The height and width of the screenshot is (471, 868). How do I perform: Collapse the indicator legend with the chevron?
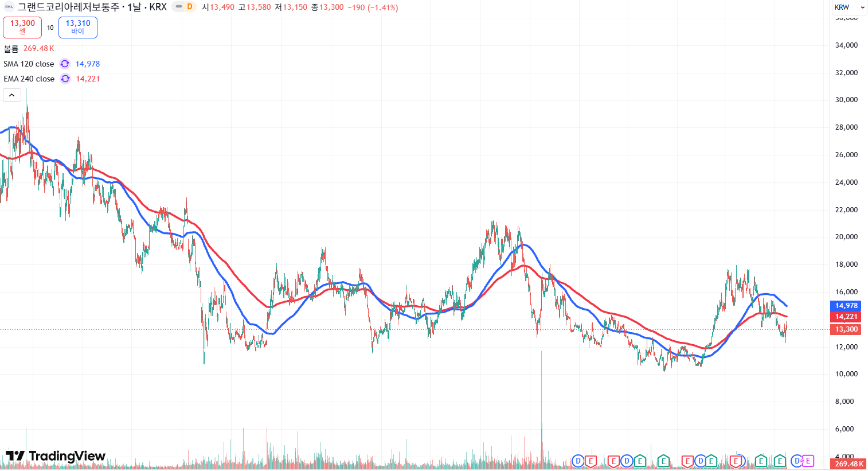pos(12,95)
